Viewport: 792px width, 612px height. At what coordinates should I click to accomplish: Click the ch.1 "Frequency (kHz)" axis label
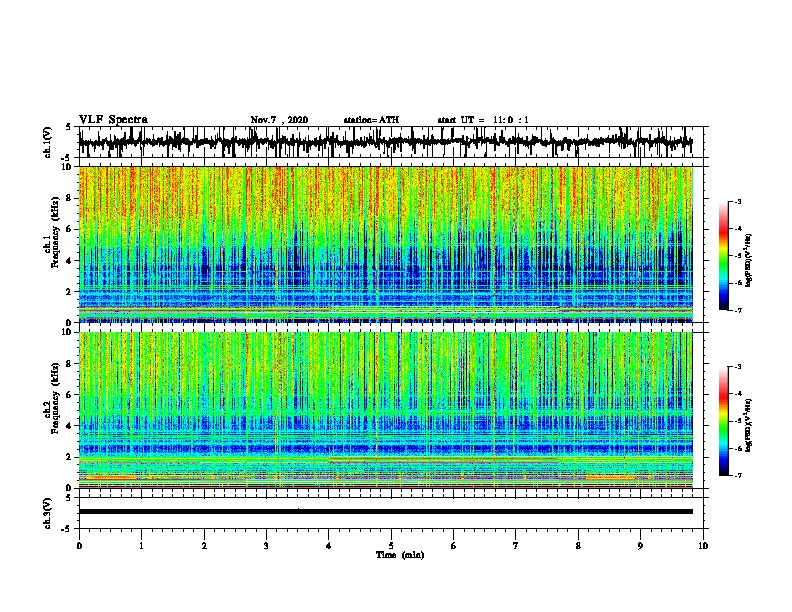55,233
